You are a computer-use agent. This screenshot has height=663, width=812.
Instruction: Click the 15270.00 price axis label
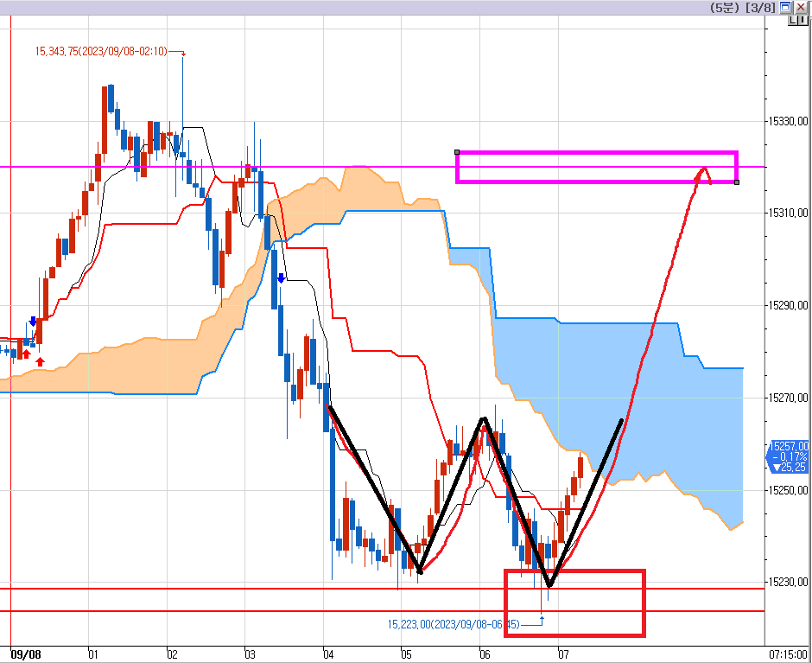pos(788,398)
